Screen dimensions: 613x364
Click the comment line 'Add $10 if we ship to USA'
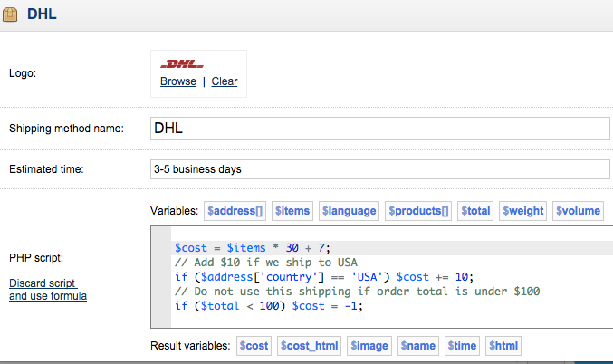(x=266, y=263)
